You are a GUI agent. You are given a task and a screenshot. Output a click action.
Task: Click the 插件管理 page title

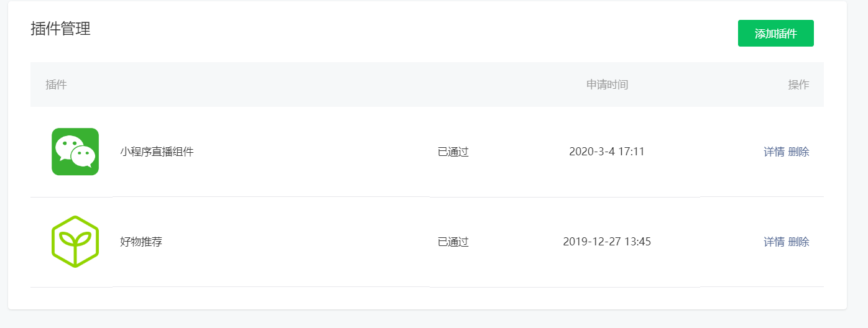(x=60, y=29)
